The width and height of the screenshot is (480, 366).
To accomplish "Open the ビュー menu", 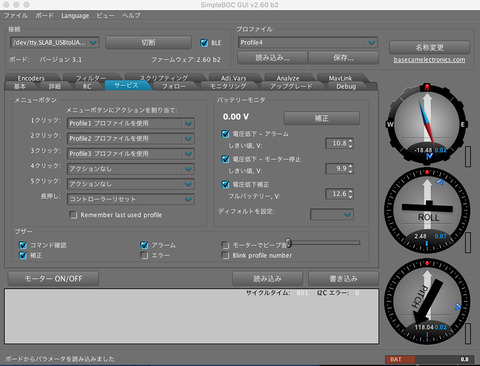I will pyautogui.click(x=105, y=16).
